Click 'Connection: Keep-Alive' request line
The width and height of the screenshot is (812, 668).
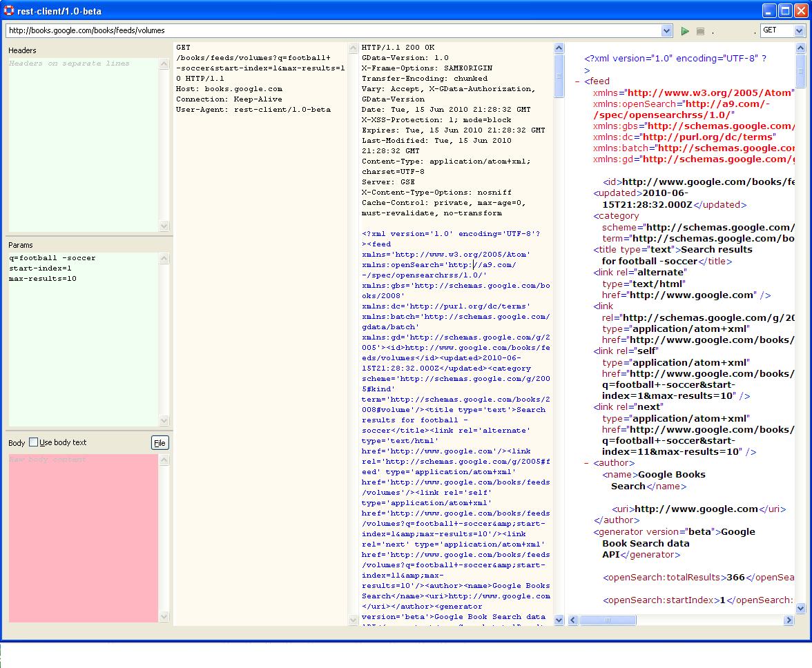point(229,99)
